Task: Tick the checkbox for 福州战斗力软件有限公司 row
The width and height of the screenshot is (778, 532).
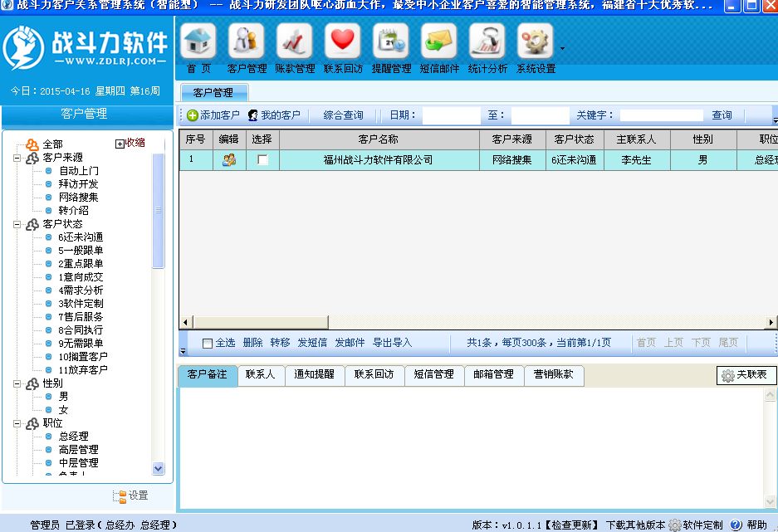Action: pyautogui.click(x=262, y=159)
